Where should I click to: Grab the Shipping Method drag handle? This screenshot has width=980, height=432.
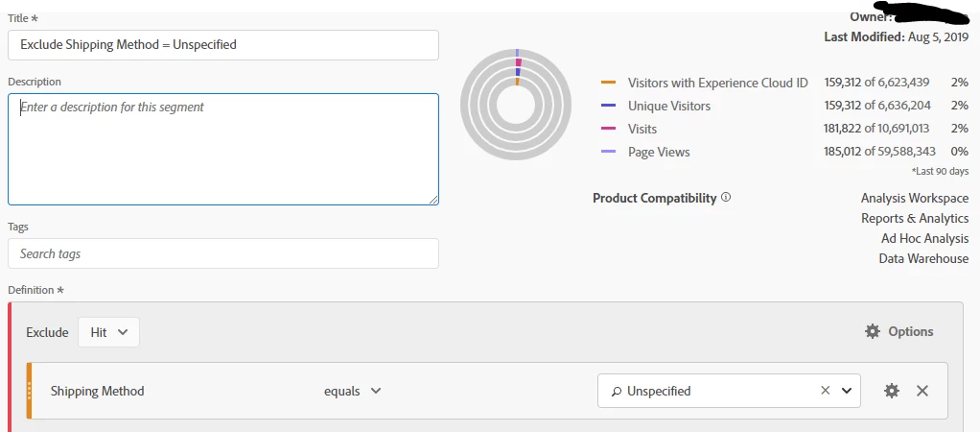click(30, 391)
